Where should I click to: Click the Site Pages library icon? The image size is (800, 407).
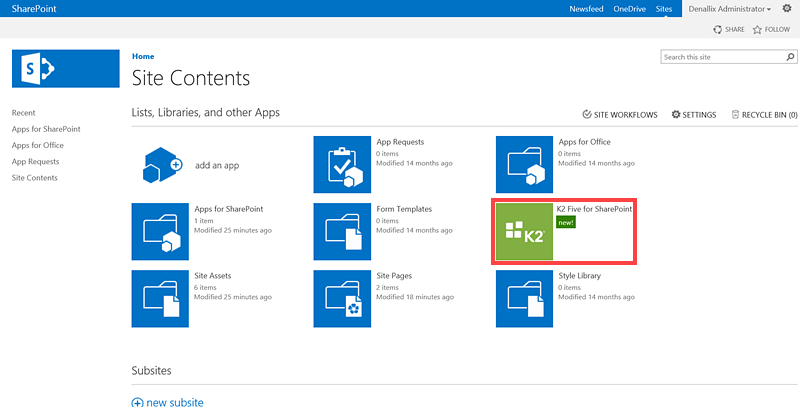(x=343, y=298)
